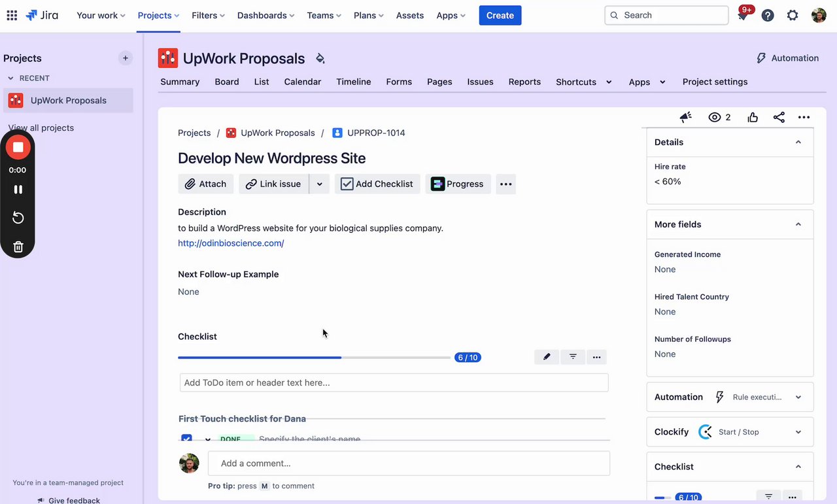Open the Projects menu in top bar
Screen dimensions: 837x504
click(159, 15)
